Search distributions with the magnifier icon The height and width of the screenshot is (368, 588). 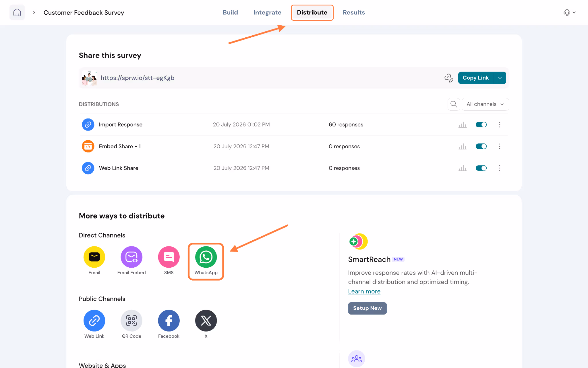(454, 104)
